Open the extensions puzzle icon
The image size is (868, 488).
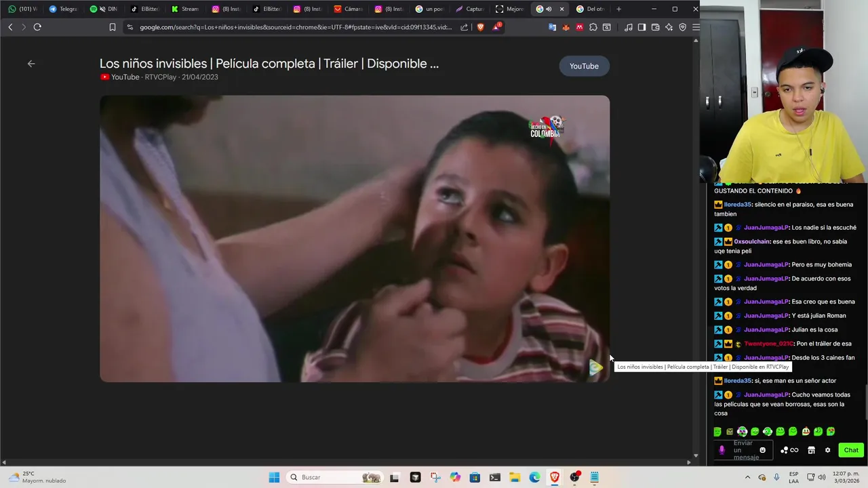tap(593, 27)
